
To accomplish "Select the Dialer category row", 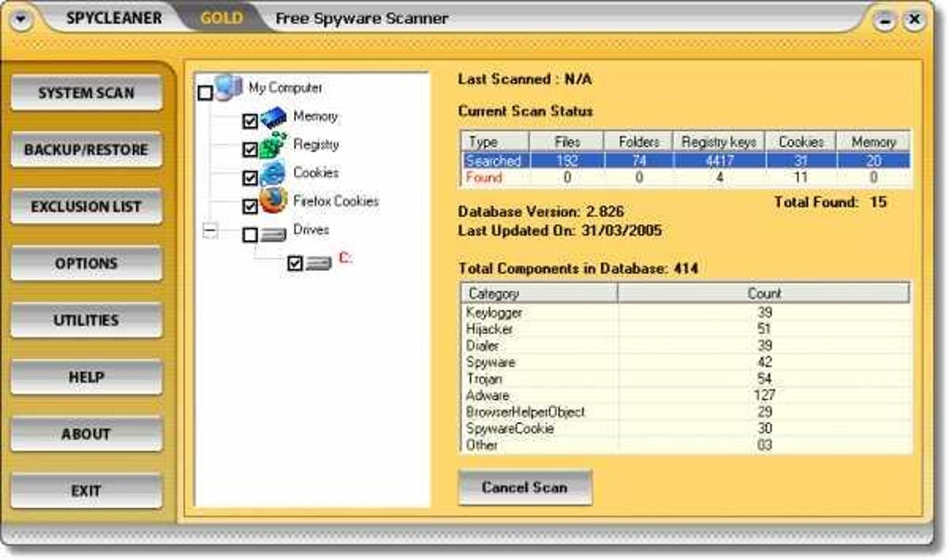I will [x=686, y=346].
